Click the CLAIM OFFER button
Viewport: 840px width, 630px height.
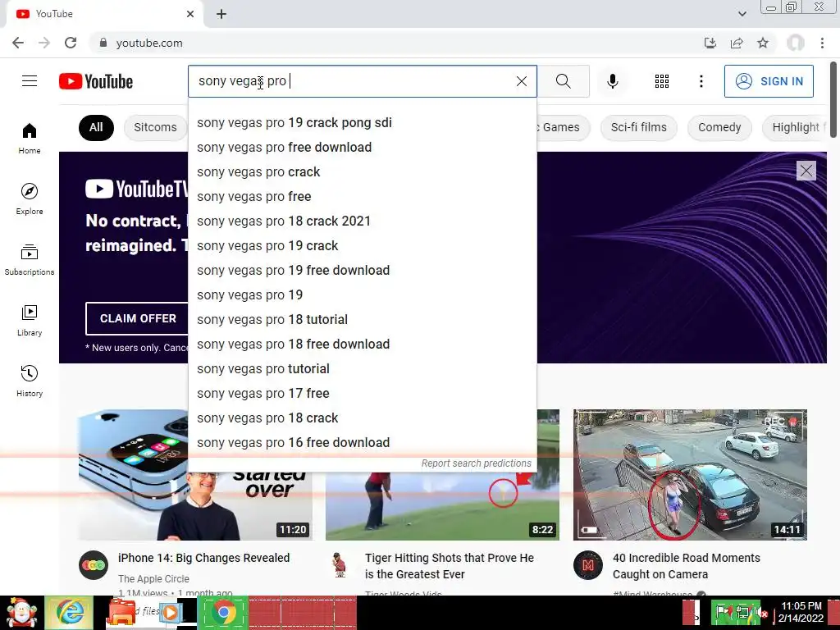coord(137,318)
